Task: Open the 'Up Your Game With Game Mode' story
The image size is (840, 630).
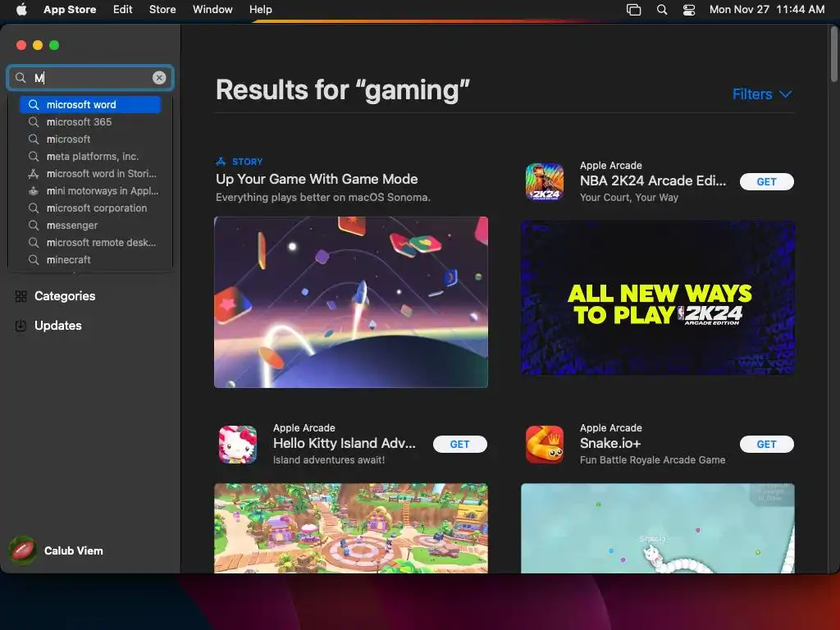Action: [317, 179]
